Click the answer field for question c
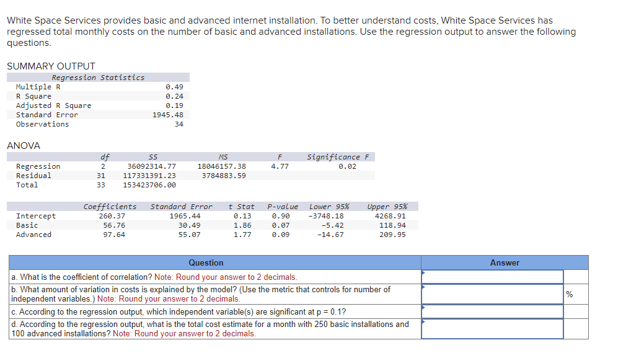Image resolution: width=644 pixels, height=363 pixels. click(x=492, y=311)
